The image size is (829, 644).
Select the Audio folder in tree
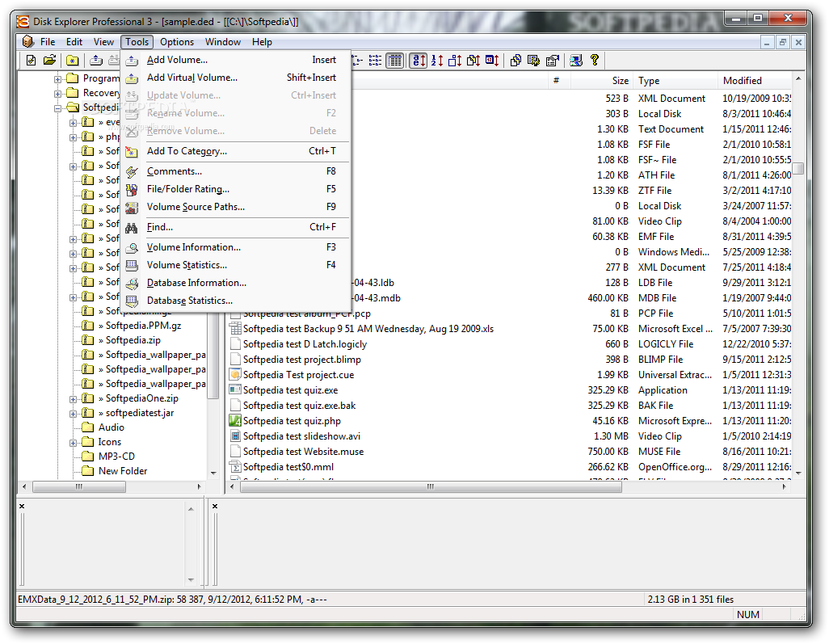[111, 427]
